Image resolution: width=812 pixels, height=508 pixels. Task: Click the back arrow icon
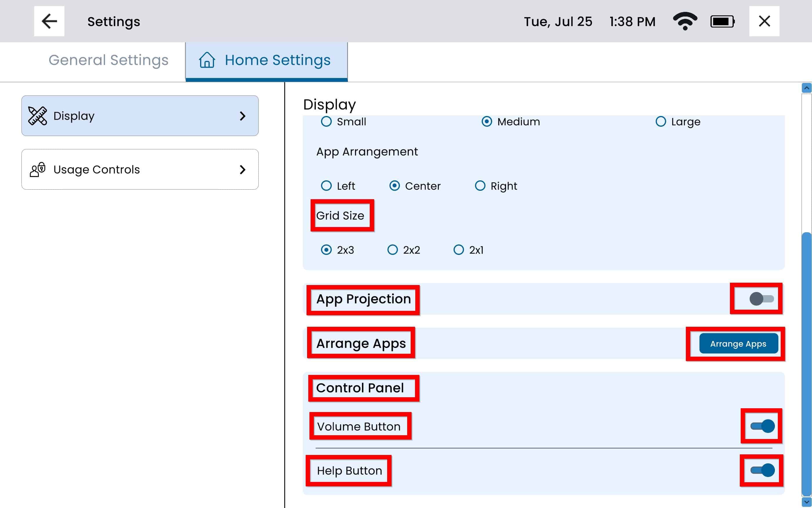pos(49,21)
